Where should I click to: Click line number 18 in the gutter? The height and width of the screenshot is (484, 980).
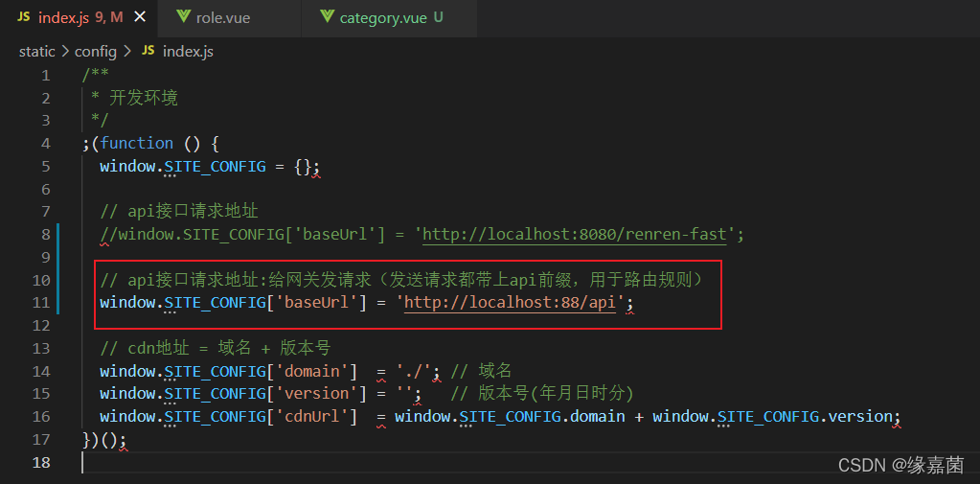tap(41, 462)
